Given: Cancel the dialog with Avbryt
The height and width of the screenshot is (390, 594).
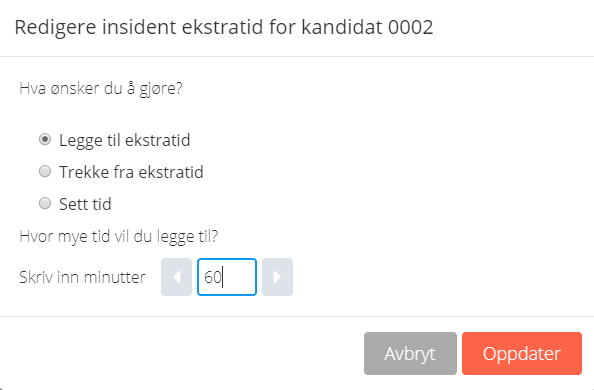Looking at the screenshot, I should (410, 354).
